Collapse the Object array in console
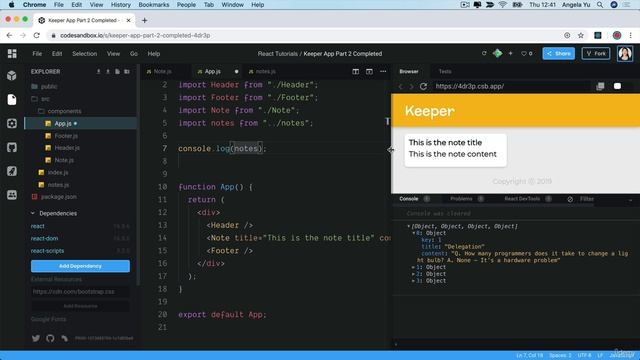 pyautogui.click(x=408, y=226)
